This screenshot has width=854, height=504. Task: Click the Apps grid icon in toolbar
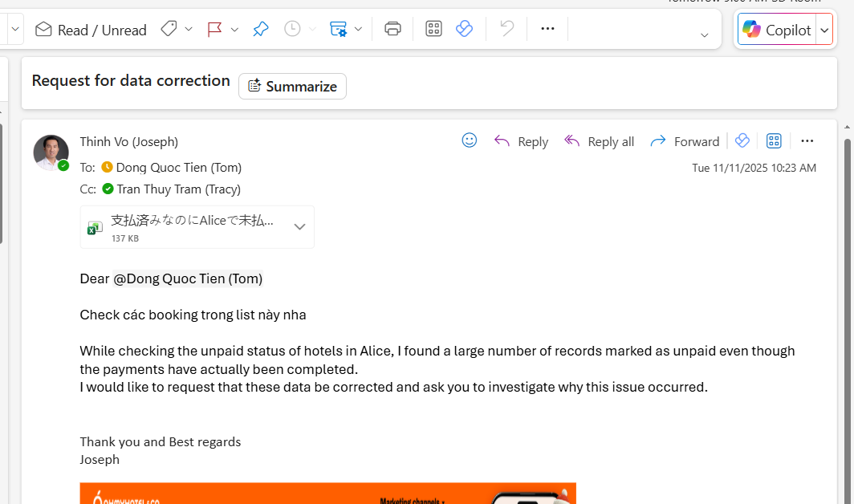pyautogui.click(x=433, y=30)
